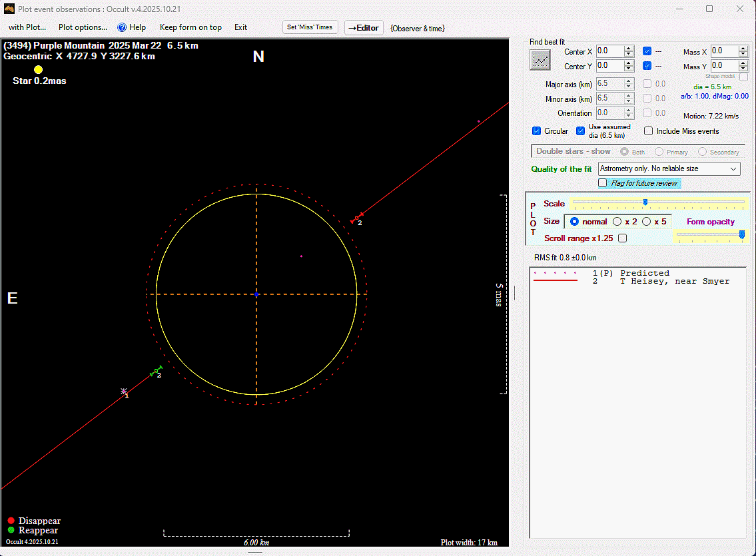This screenshot has height=556, width=756.
Task: Click the predicted star marker labeled 1
Action: tap(124, 392)
